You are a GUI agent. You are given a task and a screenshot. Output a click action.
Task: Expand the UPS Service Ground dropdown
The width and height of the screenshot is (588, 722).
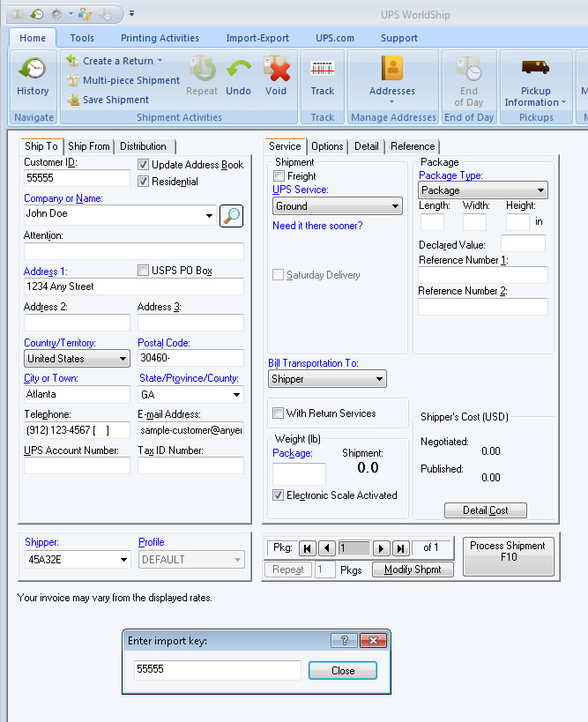click(337, 206)
